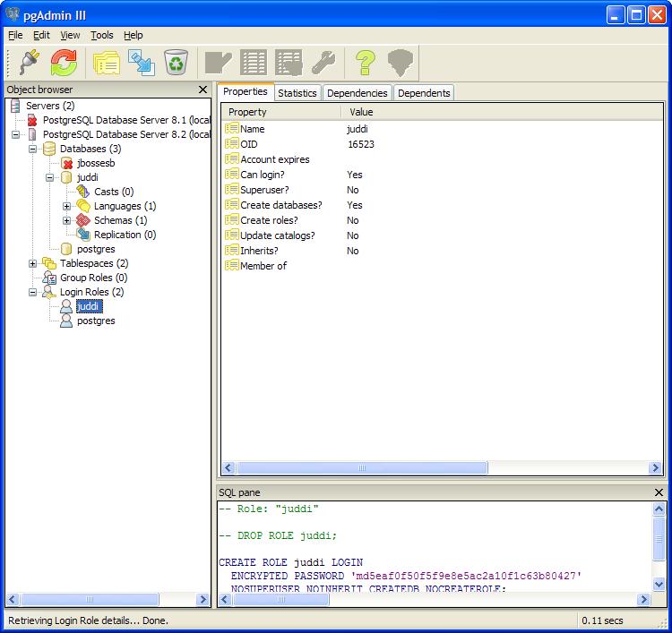The height and width of the screenshot is (633, 672).
Task: Click the Databases (3) cylinder icon
Action: pyautogui.click(x=49, y=149)
